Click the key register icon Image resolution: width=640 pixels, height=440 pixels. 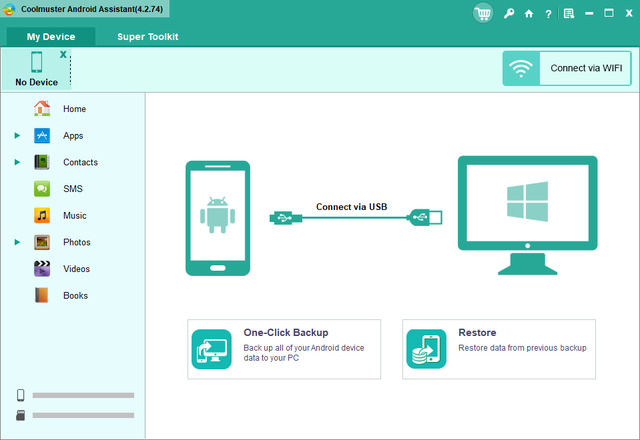pyautogui.click(x=510, y=14)
